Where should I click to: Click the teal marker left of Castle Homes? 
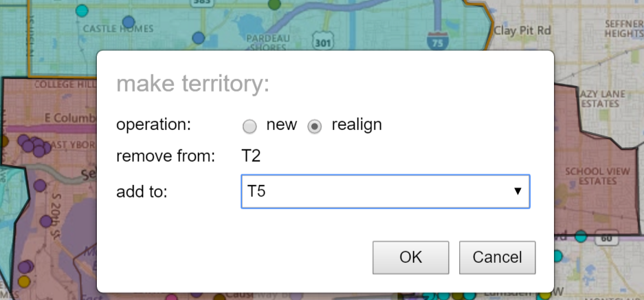coord(82,10)
